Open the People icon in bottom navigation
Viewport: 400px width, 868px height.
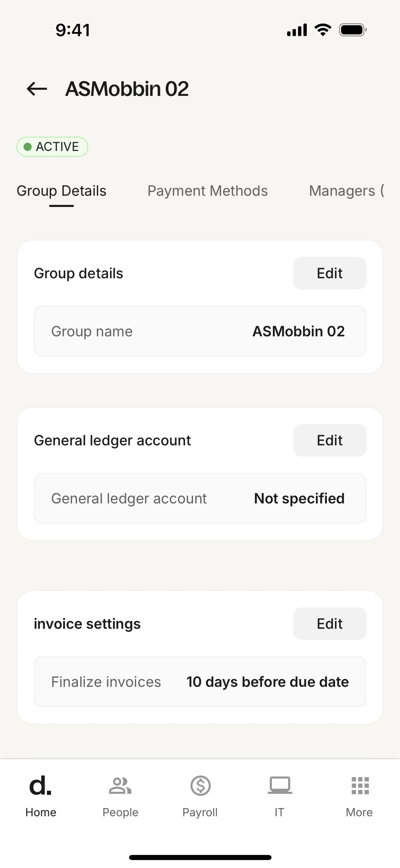pos(120,785)
